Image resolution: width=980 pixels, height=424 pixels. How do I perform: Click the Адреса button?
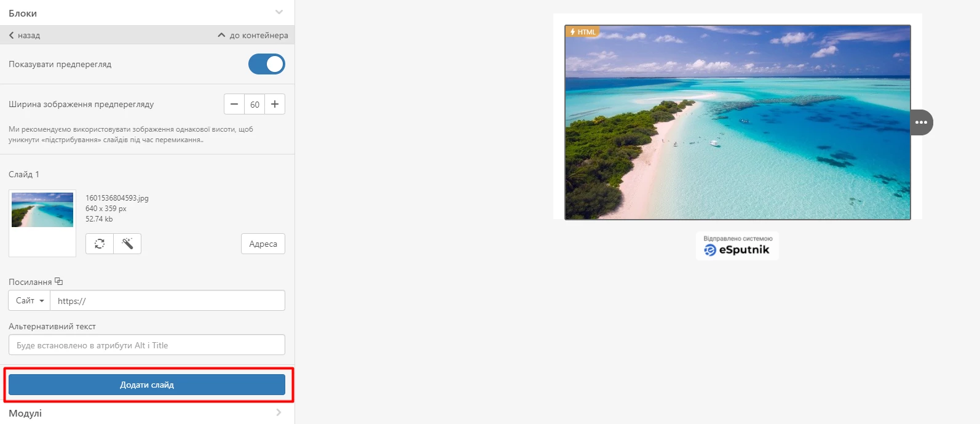(263, 244)
